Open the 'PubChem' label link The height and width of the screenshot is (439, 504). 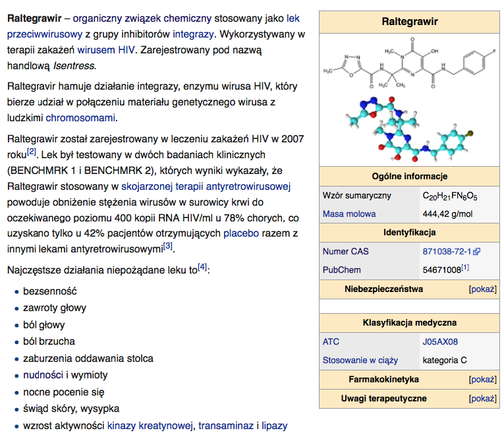point(342,270)
